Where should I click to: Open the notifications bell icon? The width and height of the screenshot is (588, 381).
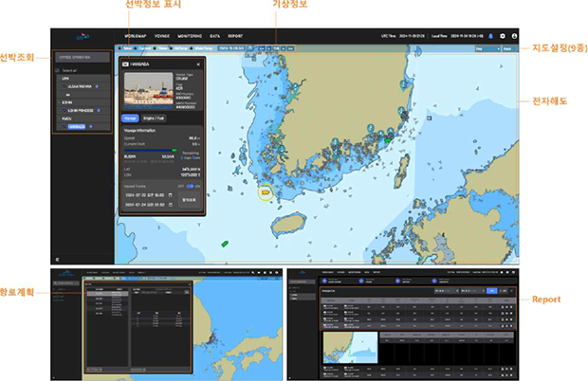tap(490, 36)
